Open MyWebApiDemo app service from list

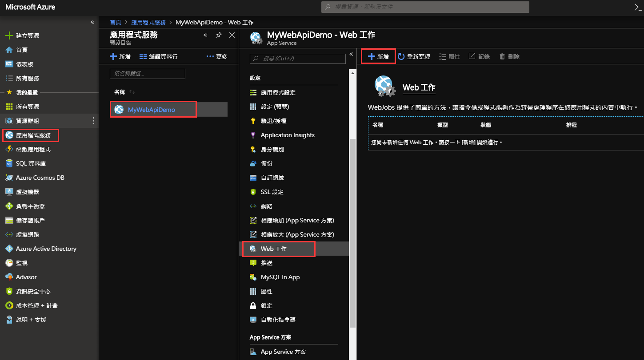[151, 110]
